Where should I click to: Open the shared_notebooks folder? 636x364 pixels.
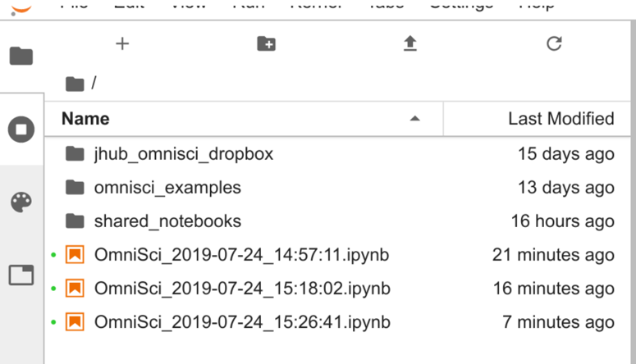(167, 221)
